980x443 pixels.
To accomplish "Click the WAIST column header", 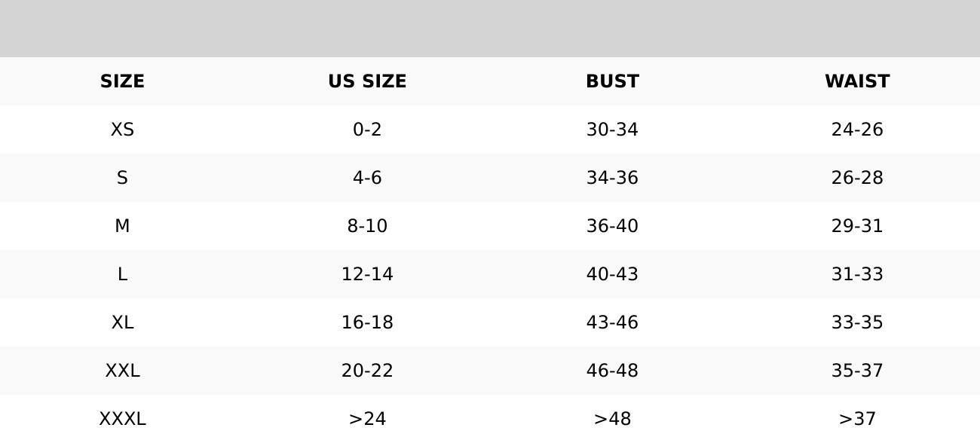I will (857, 81).
